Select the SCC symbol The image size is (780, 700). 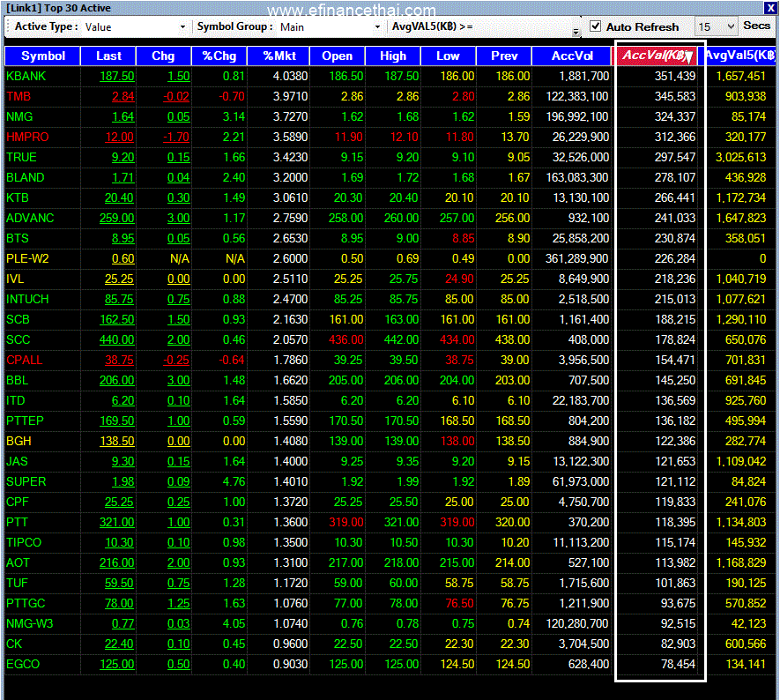tap(19, 339)
